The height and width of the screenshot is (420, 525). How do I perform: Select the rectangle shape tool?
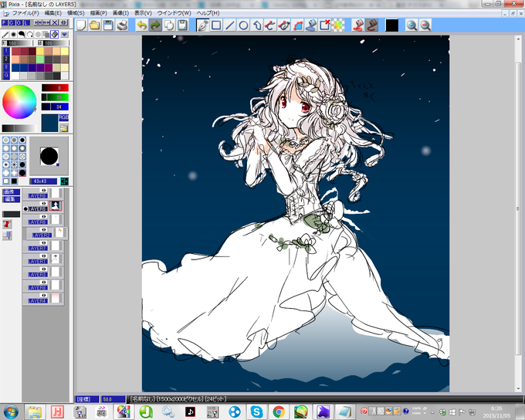216,25
